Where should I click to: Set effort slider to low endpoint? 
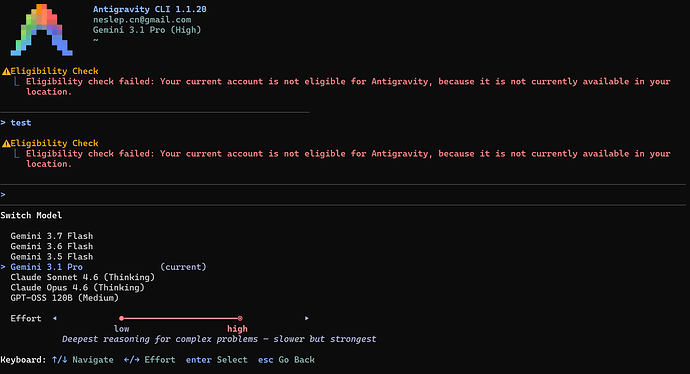coord(121,318)
